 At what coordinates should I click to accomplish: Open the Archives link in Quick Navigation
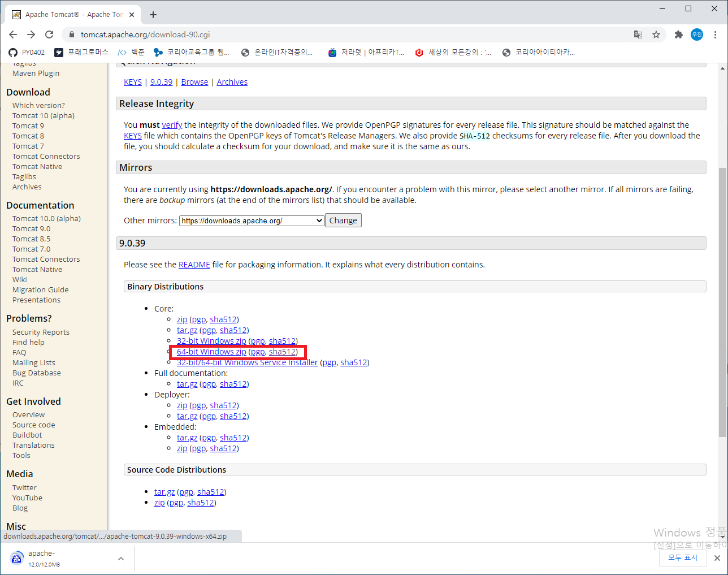(232, 82)
